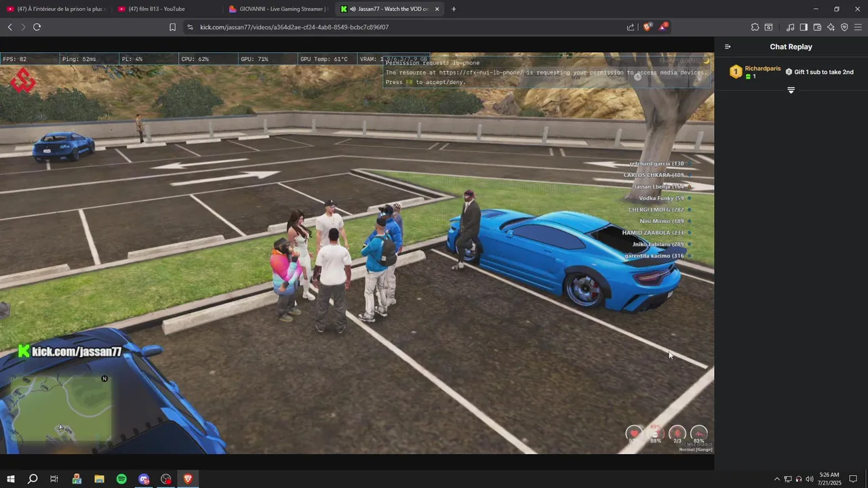The image size is (868, 488).
Task: Click the 88% HUD status icon
Action: [656, 434]
